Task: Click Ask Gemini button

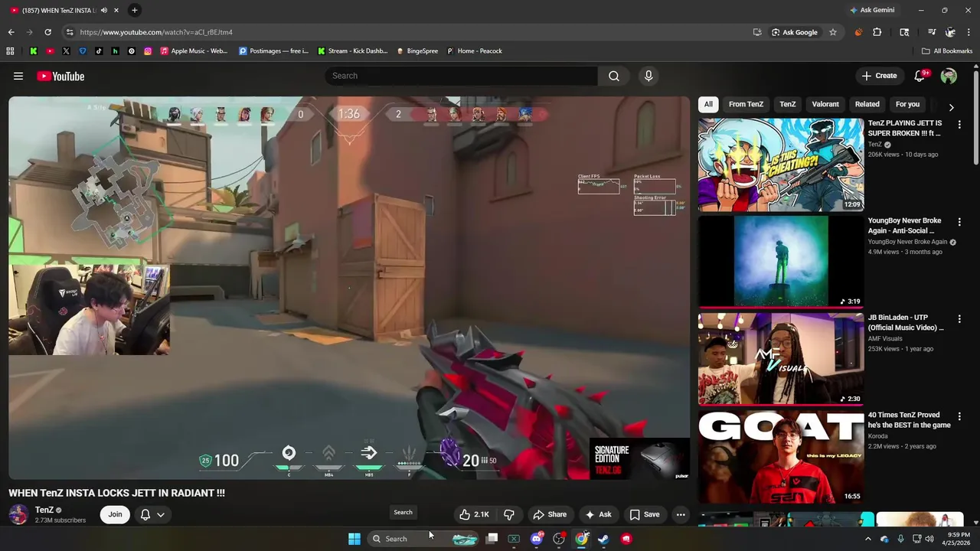Action: click(872, 10)
